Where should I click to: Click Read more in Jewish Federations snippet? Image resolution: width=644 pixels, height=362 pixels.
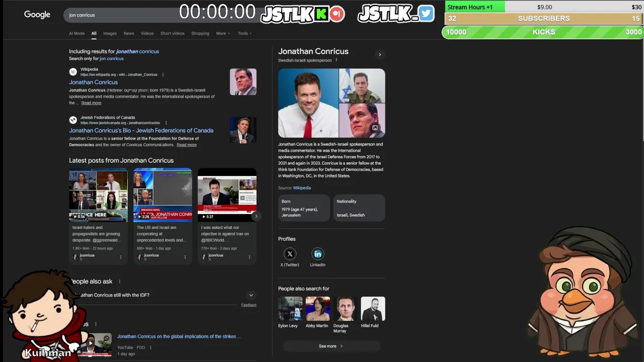(x=187, y=145)
